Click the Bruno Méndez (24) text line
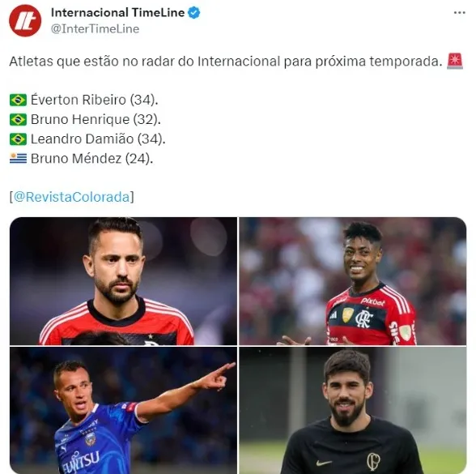This screenshot has height=474, width=476. (x=92, y=159)
